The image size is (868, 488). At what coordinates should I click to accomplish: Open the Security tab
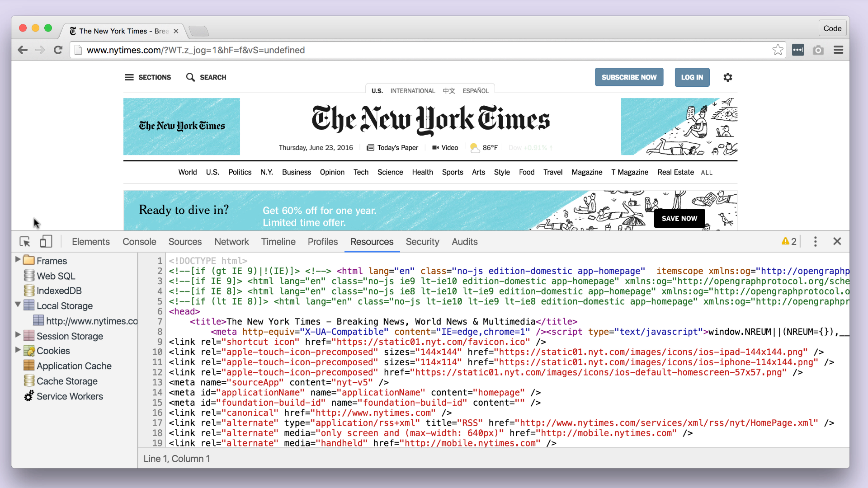(x=422, y=242)
